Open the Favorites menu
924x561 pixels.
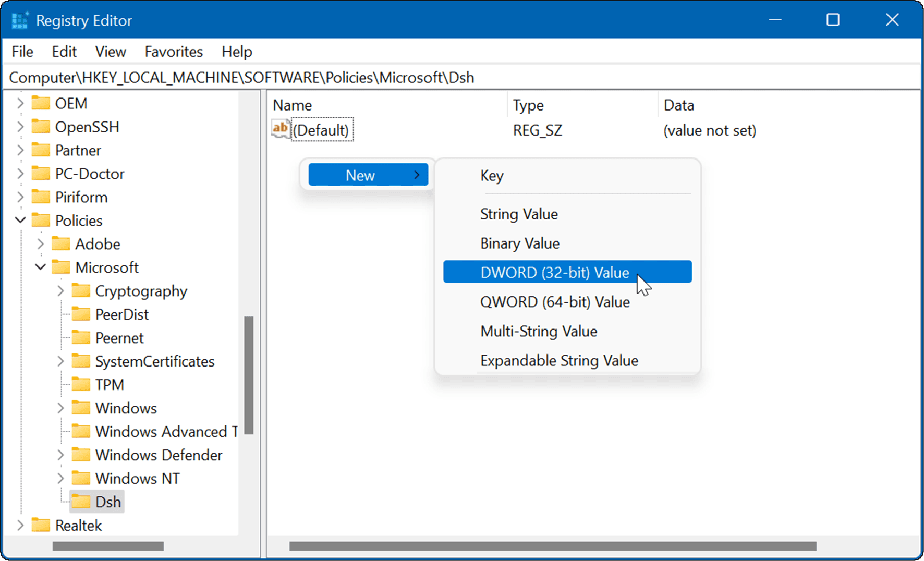click(173, 51)
